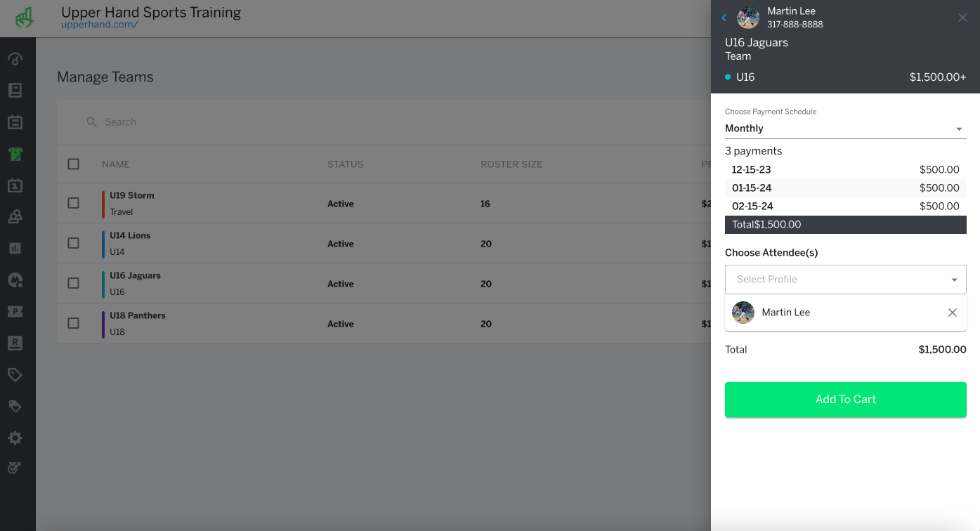Screen dimensions: 980x531
Task: Click the back arrow beside Martin Lee
Action: 724,18
